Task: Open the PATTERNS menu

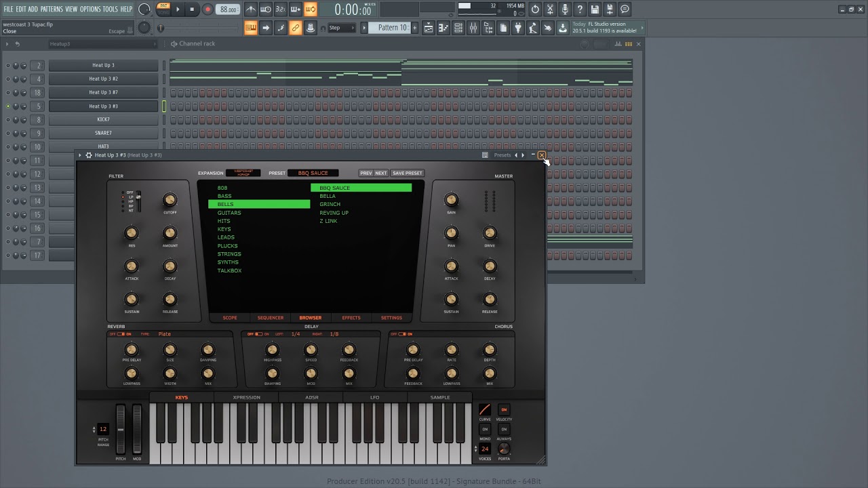Action: click(52, 9)
